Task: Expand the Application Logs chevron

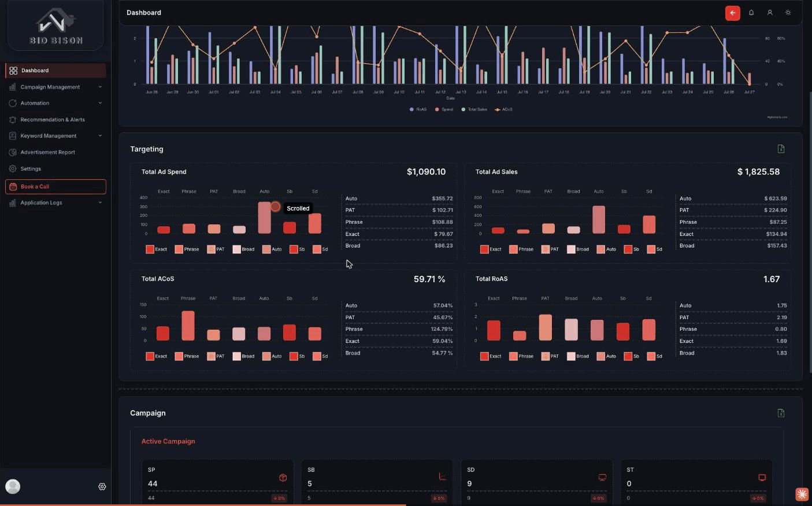Action: click(100, 203)
